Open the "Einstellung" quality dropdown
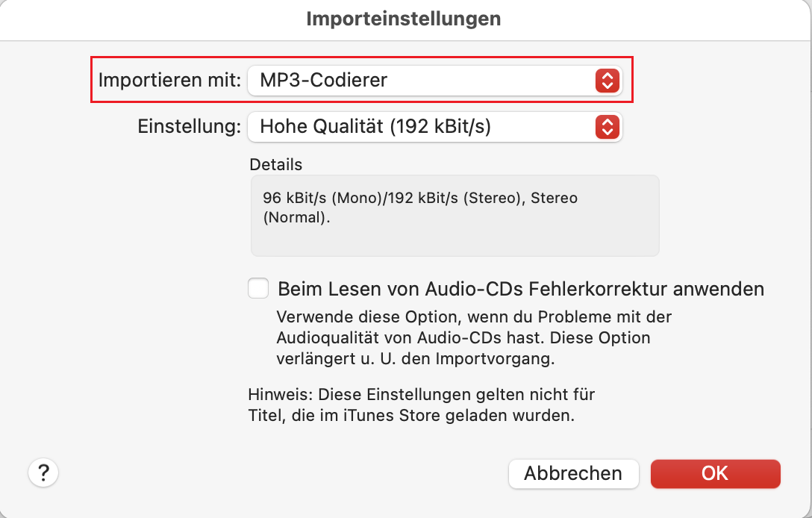This screenshot has height=518, width=812. point(433,127)
